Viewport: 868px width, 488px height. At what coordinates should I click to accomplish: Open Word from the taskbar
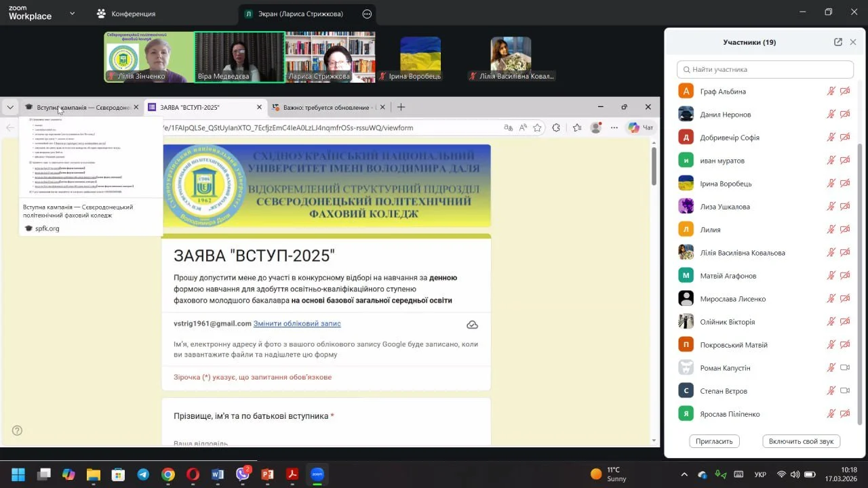click(218, 474)
